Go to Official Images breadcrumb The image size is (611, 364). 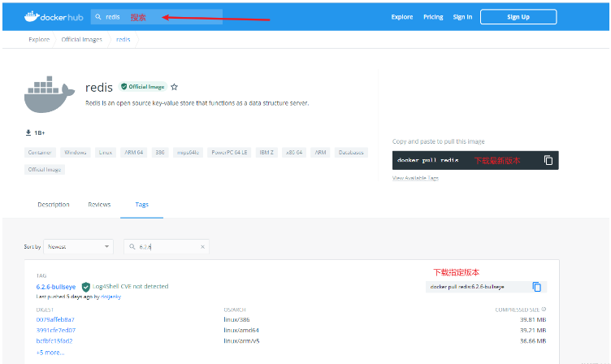tap(81, 39)
